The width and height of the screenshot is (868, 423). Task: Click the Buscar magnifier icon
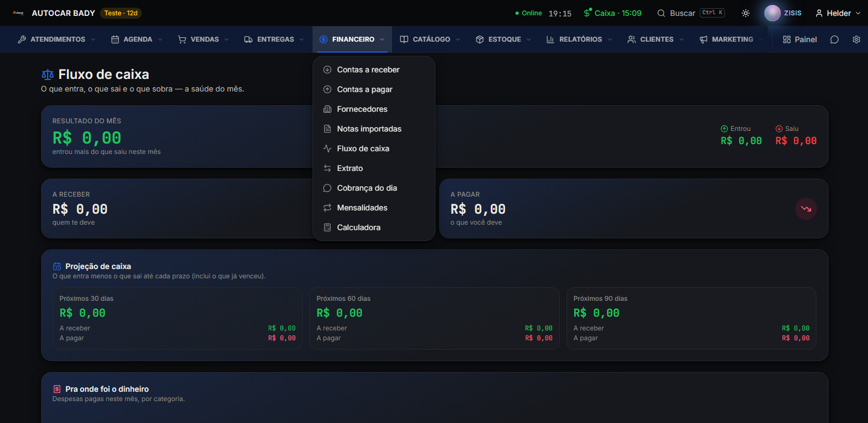pos(661,13)
